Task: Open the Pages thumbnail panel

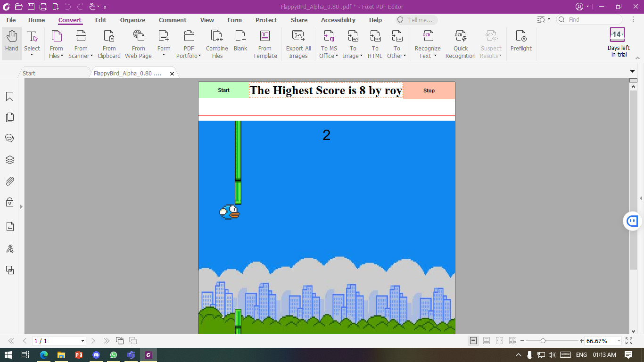Action: click(9, 117)
